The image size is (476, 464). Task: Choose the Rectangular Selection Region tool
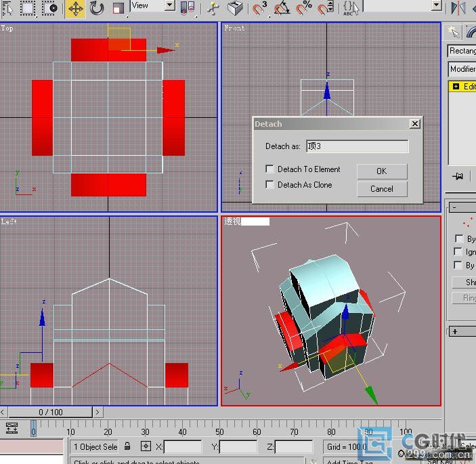(28, 8)
